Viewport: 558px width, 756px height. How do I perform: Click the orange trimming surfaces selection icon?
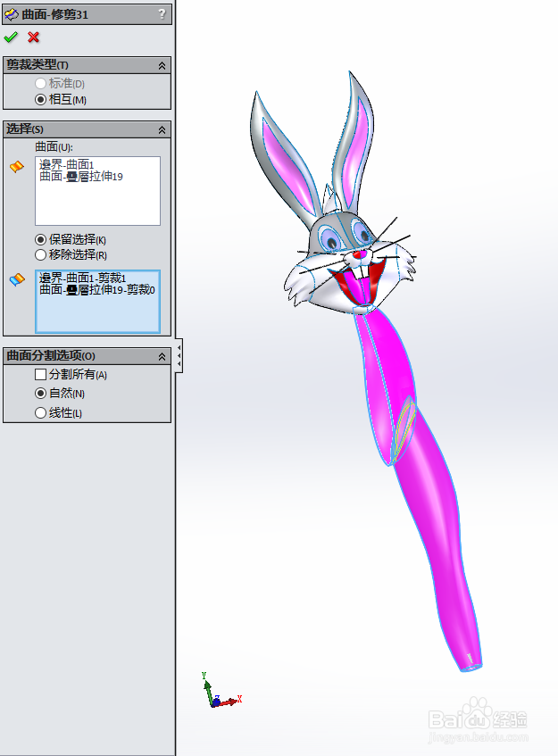(16, 167)
